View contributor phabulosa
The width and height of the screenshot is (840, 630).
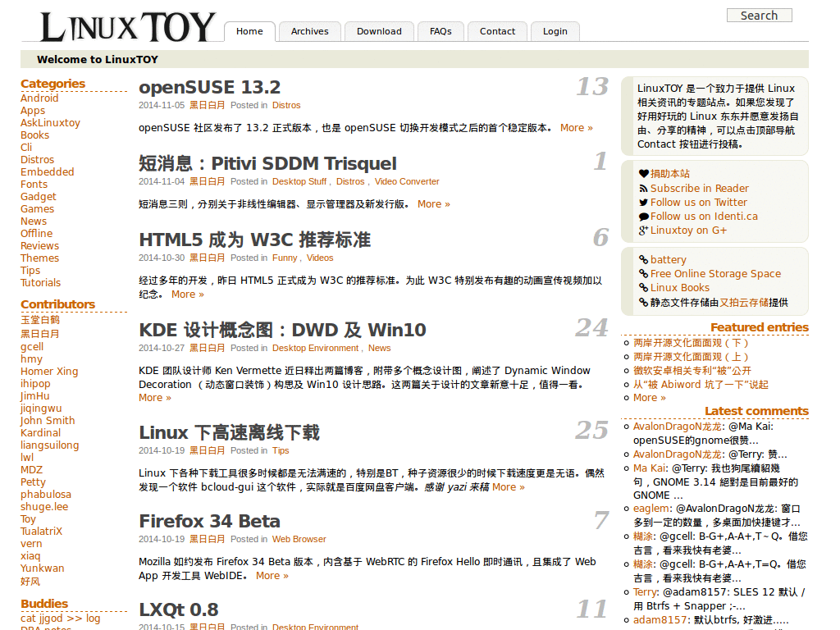[x=46, y=495]
